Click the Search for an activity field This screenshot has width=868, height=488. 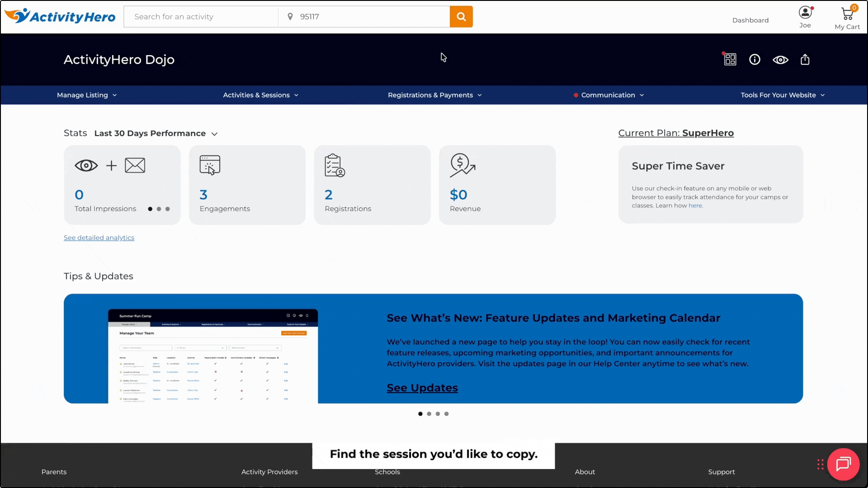pos(201,17)
